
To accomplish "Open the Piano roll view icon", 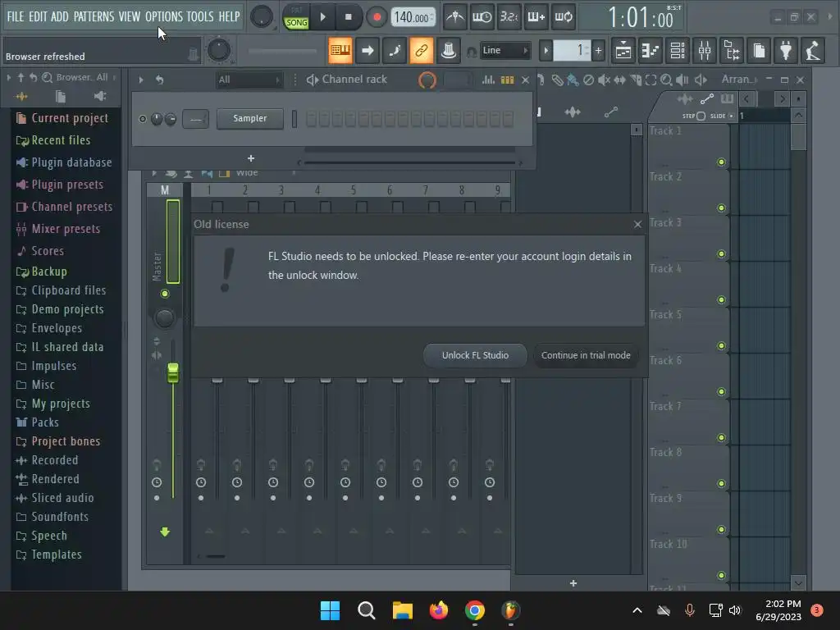I will (x=651, y=51).
